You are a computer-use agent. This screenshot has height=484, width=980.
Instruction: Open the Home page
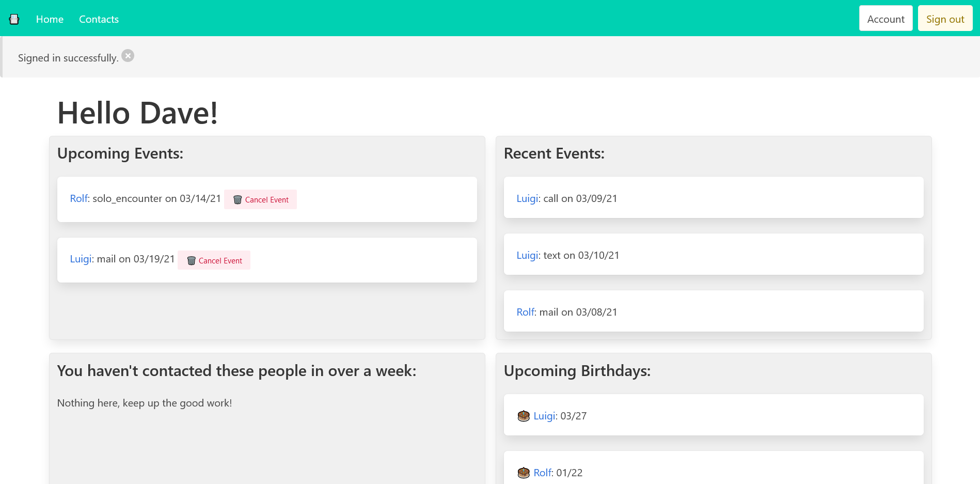click(49, 19)
